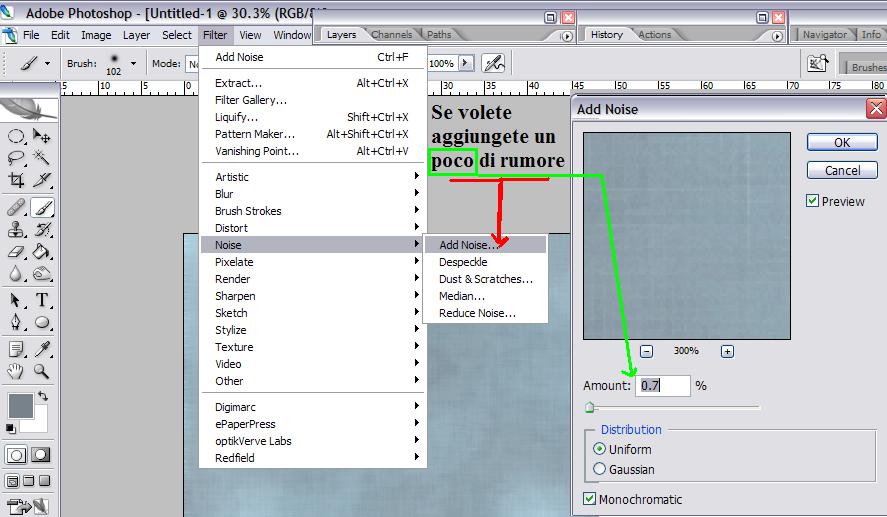The height and width of the screenshot is (517, 887).
Task: Switch to the Actions tab
Action: point(655,35)
